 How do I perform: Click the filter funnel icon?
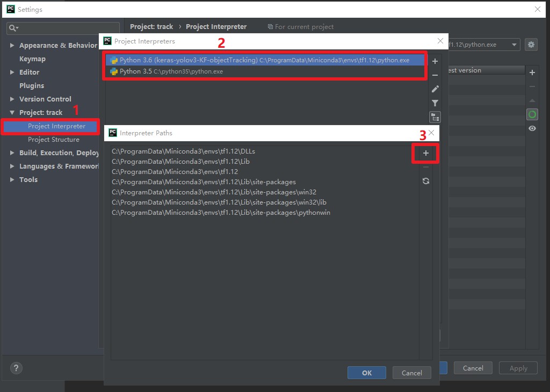[435, 103]
